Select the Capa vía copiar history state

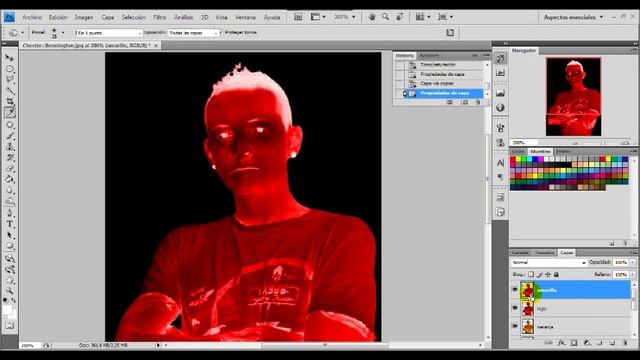point(444,83)
